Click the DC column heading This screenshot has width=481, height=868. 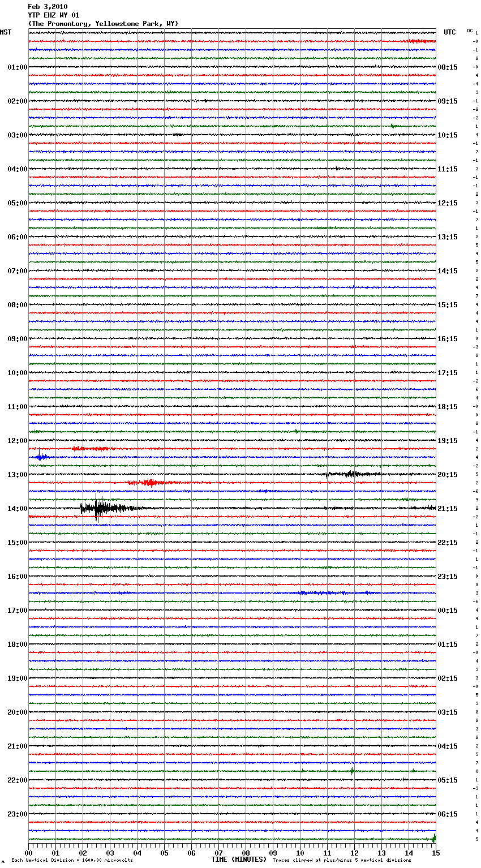point(470,31)
